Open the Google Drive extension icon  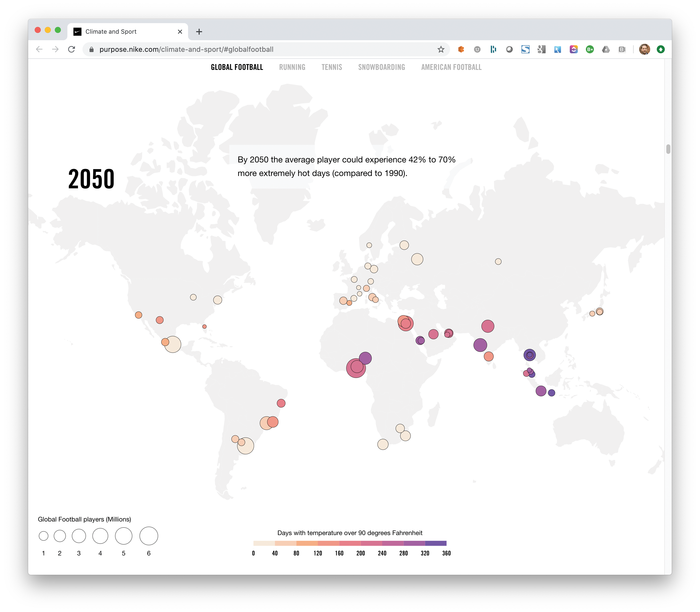606,50
